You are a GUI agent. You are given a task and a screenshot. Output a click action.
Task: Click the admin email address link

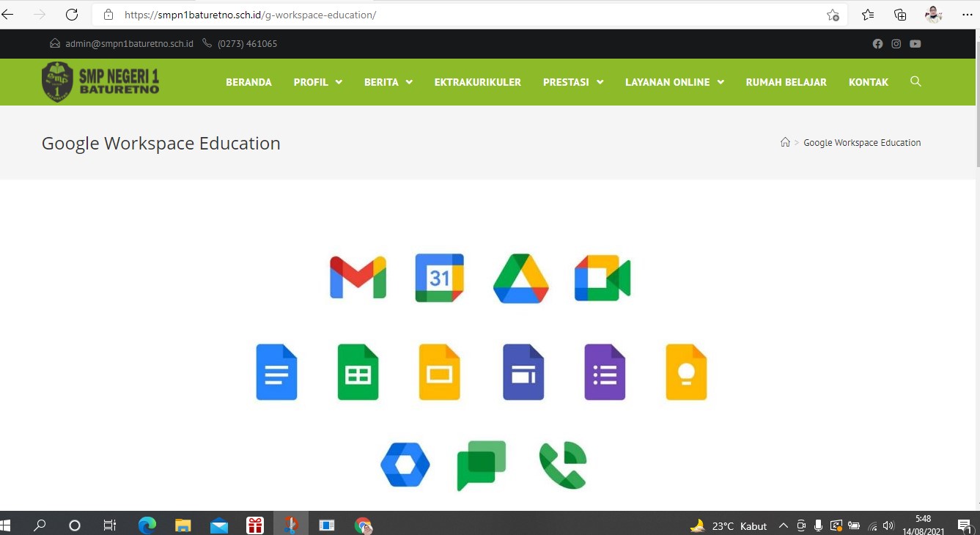tap(129, 44)
